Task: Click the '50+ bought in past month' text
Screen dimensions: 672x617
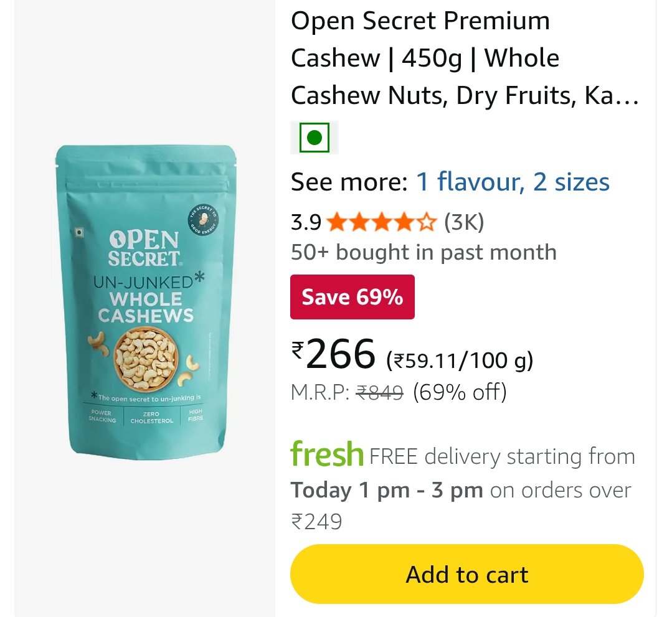Action: [424, 252]
